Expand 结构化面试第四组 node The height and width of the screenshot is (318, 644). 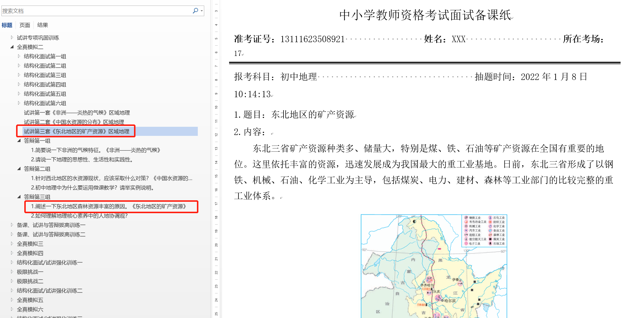point(19,84)
